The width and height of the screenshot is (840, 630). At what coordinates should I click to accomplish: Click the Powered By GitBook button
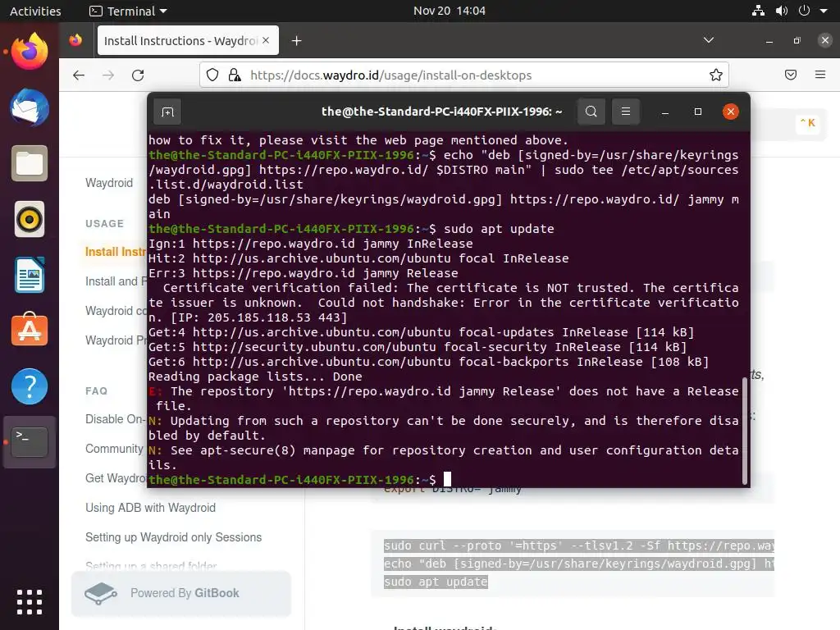coord(181,593)
